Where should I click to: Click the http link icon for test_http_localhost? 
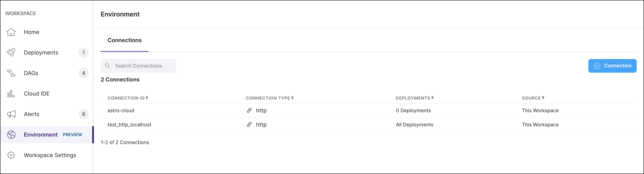click(x=249, y=124)
